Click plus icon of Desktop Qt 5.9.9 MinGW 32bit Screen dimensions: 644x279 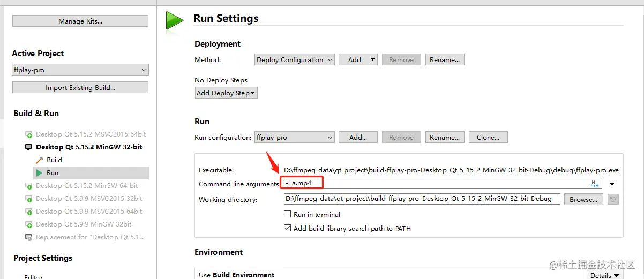[x=28, y=224]
